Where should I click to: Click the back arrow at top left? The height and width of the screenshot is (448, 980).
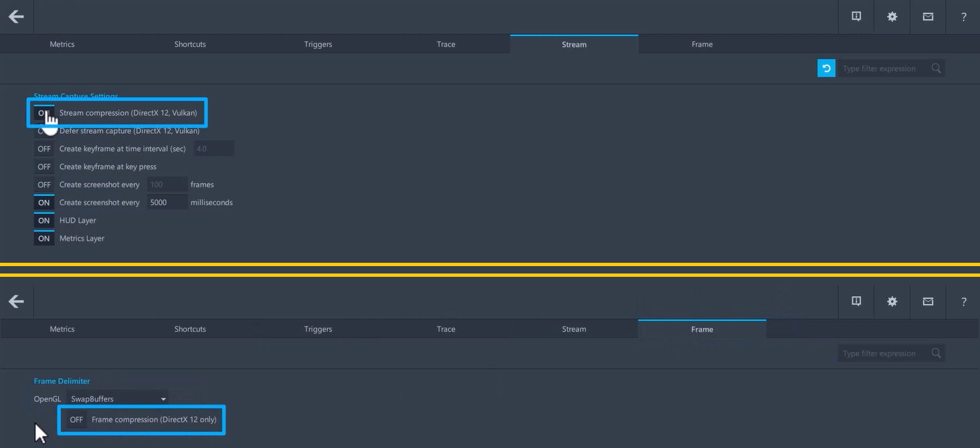point(16,16)
